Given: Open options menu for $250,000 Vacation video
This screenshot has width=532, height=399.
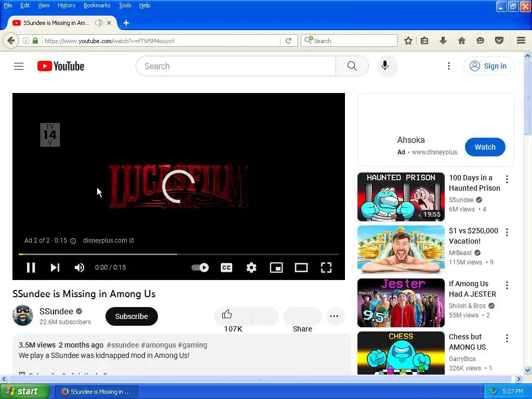Looking at the screenshot, I should coord(507,232).
